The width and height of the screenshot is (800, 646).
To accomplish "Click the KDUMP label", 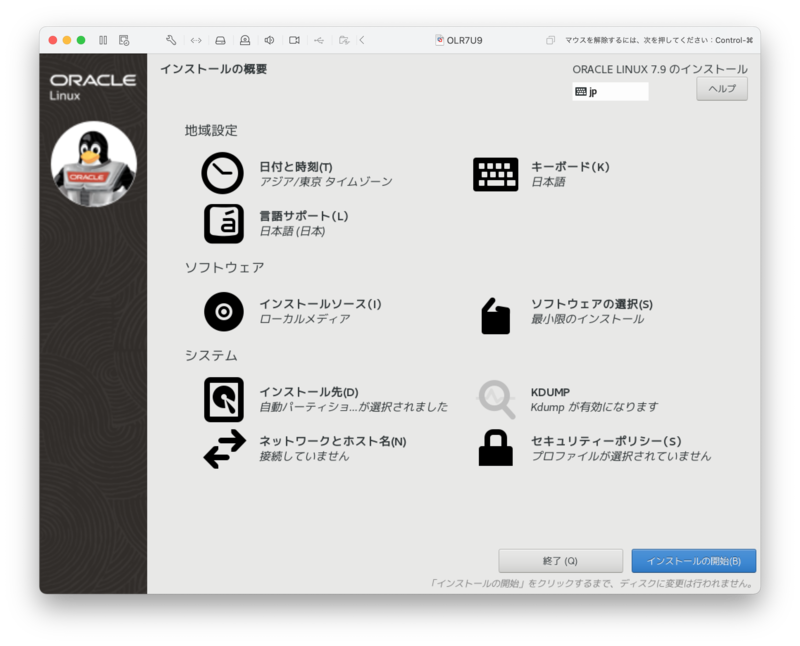I will pos(550,392).
